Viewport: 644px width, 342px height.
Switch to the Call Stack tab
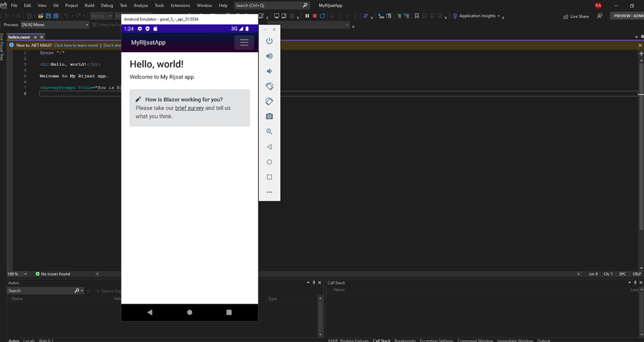(x=381, y=340)
